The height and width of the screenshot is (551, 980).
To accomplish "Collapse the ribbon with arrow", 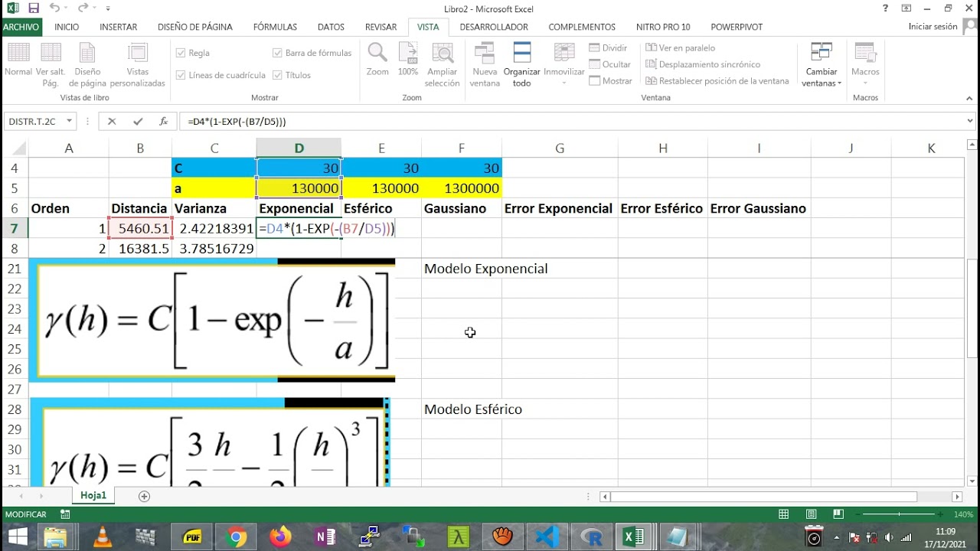I will point(969,97).
